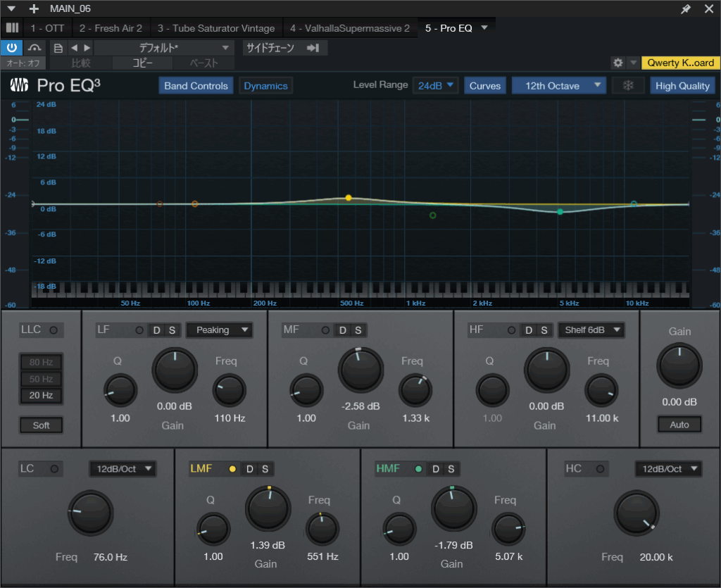
Task: Click the pin window icon
Action: click(x=686, y=9)
